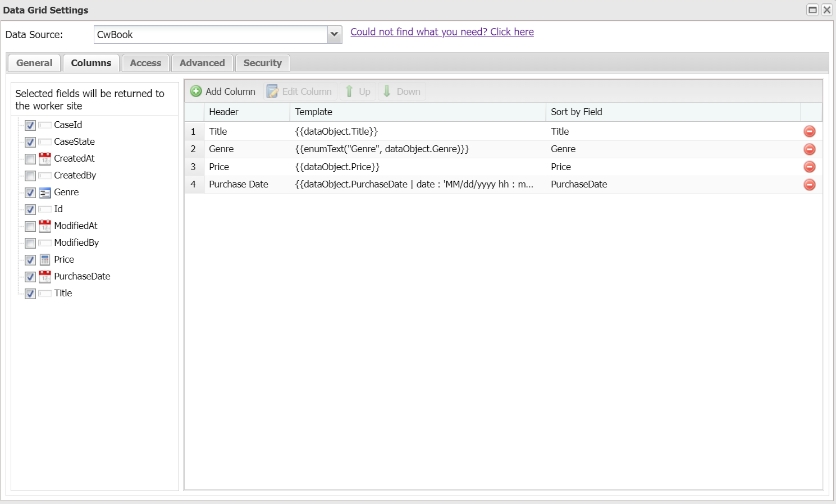Click the enum list icon beside Genre field
The image size is (836, 504).
coord(44,192)
